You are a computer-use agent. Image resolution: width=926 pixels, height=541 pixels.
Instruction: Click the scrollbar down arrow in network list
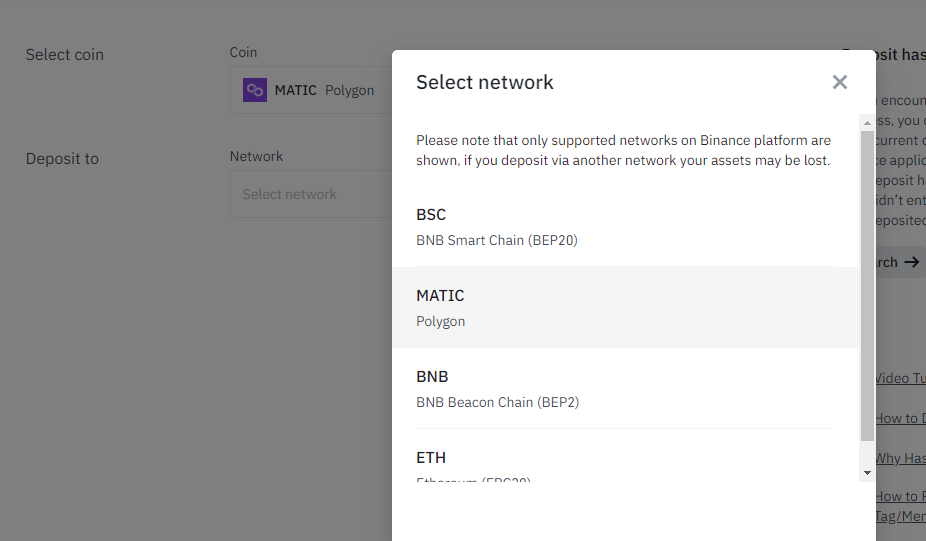(x=867, y=472)
